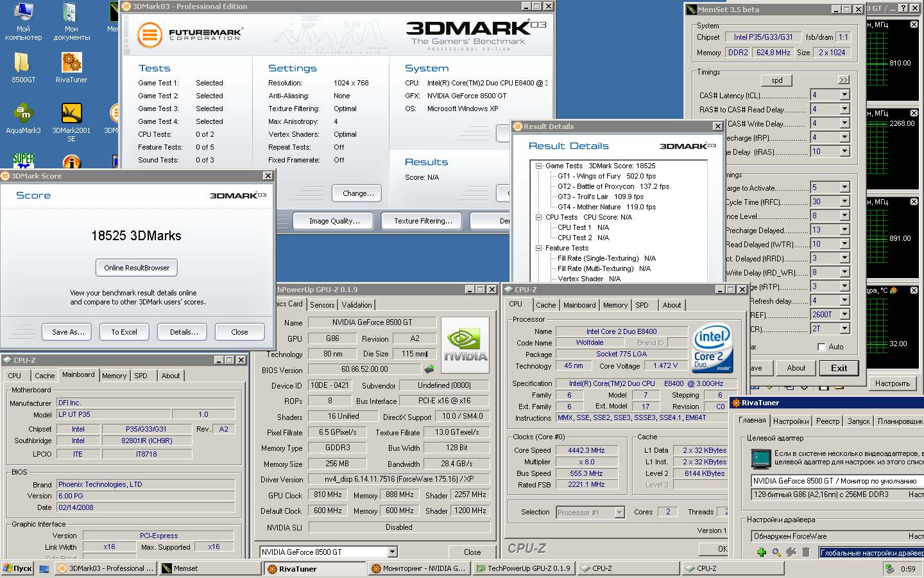
Task: Click the trash bin icon in RivaTuner
Action: click(806, 552)
